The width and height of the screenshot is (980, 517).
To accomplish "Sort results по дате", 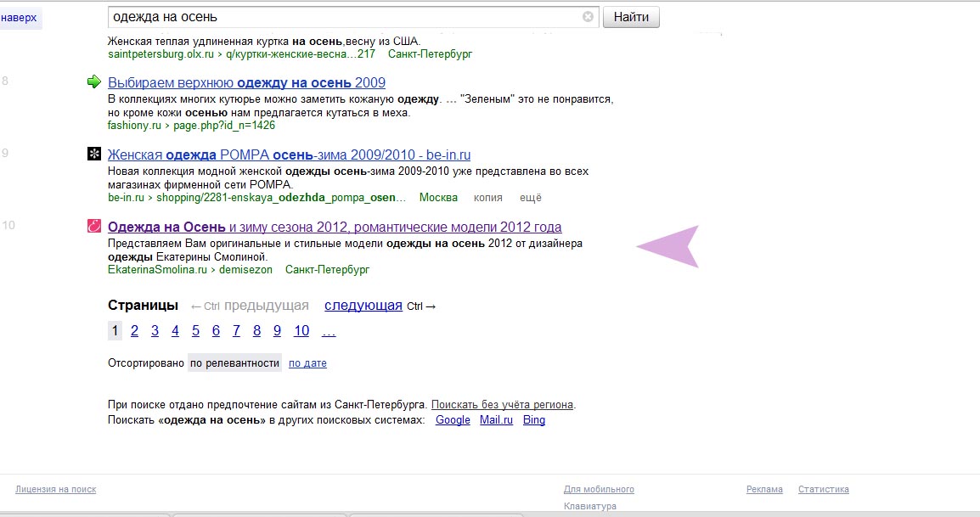I will (x=307, y=363).
